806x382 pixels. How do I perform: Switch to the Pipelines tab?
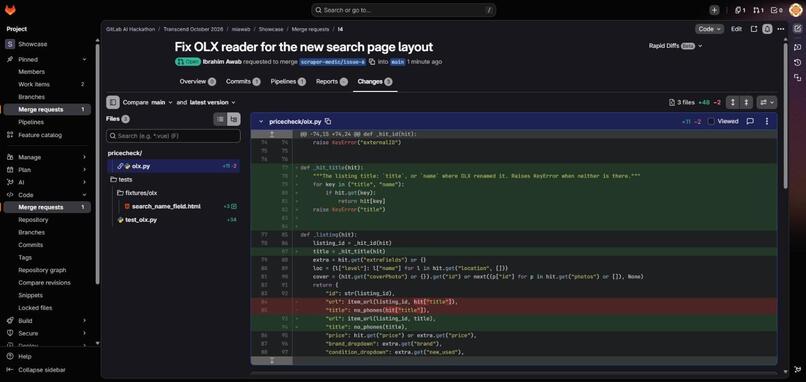click(288, 81)
